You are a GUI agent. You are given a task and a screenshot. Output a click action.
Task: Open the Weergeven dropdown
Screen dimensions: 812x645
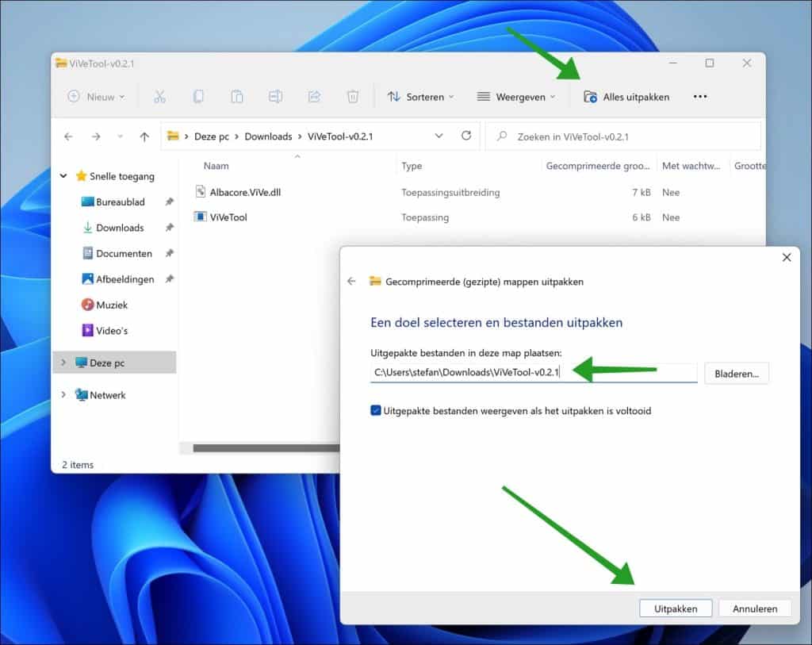516,96
